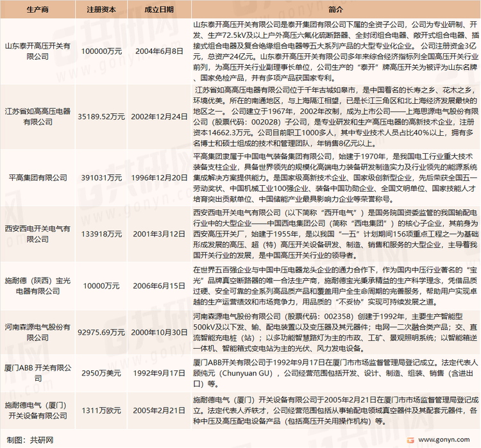
Task: Click the 平高集团 description paragraph
Action: [335, 178]
